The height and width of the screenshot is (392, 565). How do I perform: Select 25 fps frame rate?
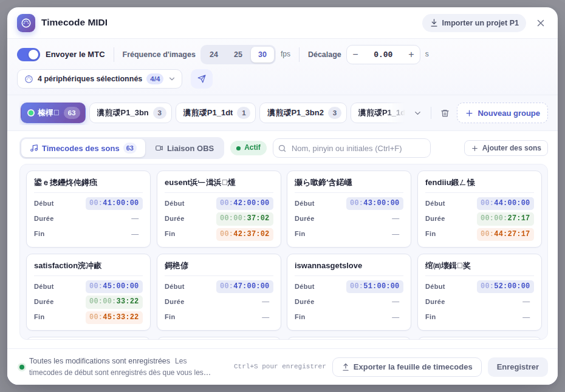[238, 55]
